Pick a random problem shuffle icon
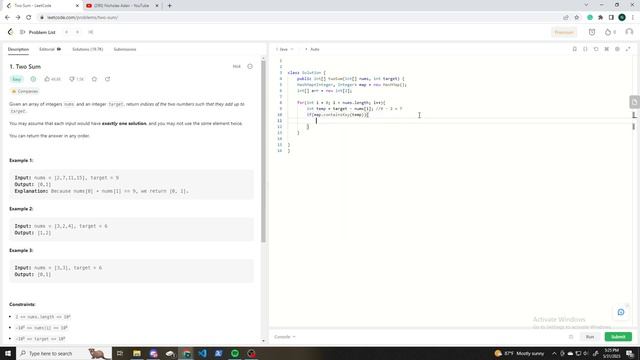The image size is (640, 360). tap(91, 32)
